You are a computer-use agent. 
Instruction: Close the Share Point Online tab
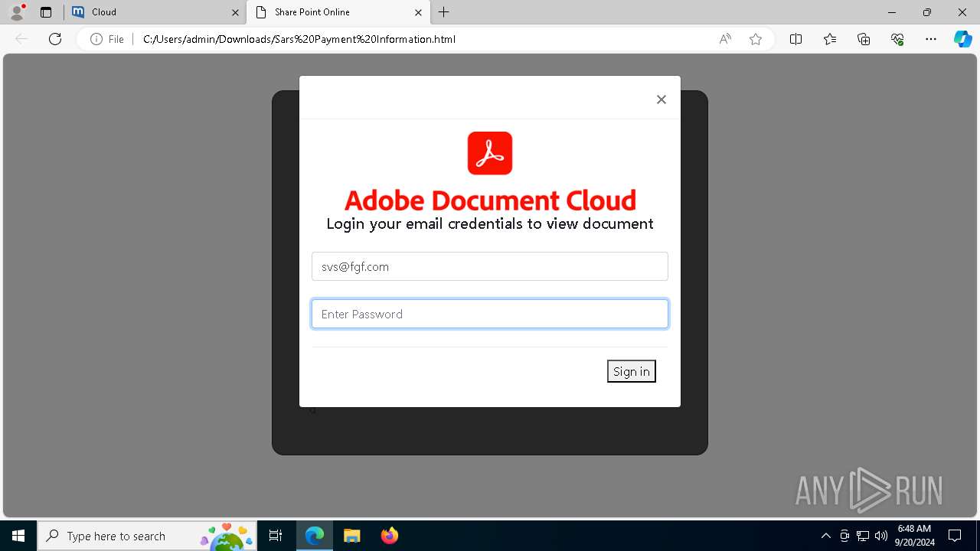point(418,12)
